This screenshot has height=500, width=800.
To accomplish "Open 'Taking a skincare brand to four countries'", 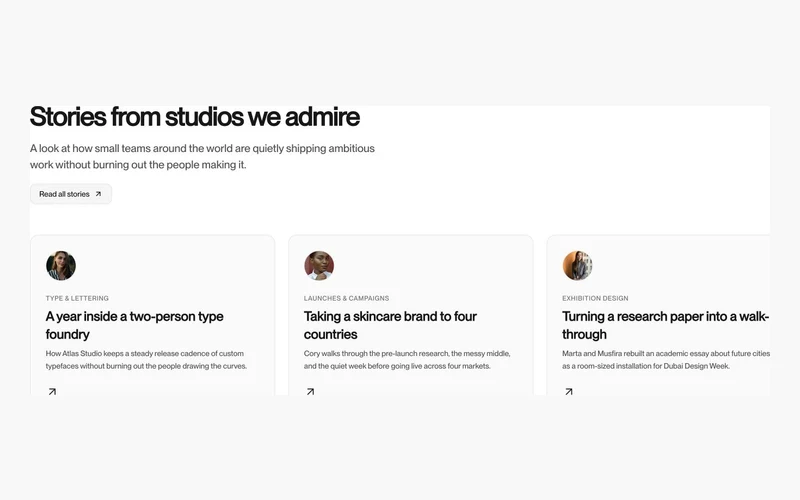I will pyautogui.click(x=390, y=325).
